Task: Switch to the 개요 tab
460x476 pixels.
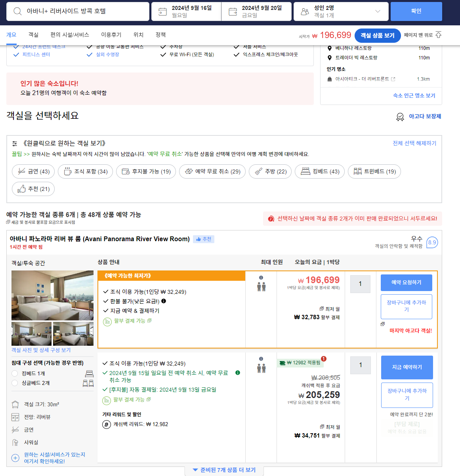Action: click(x=11, y=35)
